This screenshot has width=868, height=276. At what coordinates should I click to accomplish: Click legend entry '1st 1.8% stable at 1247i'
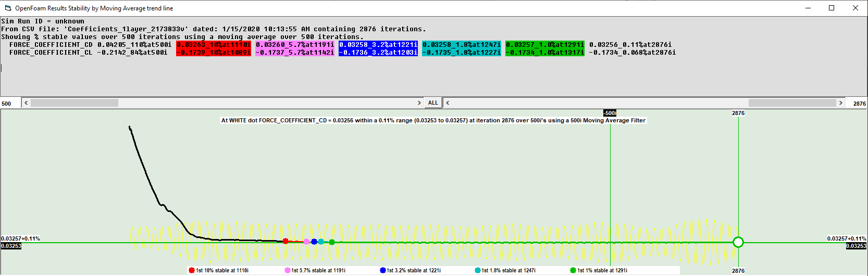(505, 271)
